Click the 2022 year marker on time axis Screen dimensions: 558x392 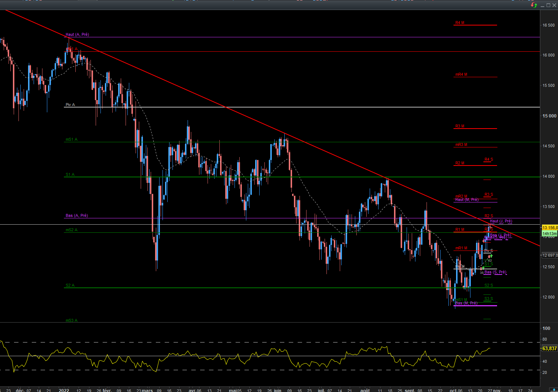click(x=64, y=390)
